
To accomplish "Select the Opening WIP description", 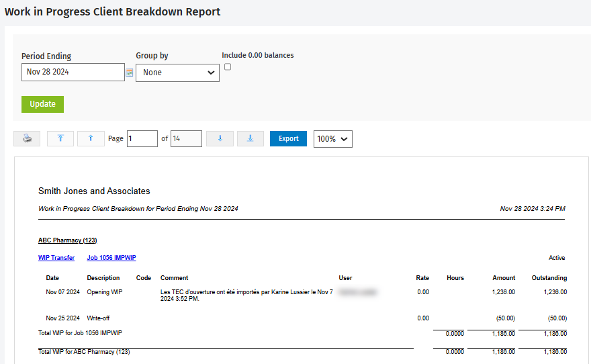I will pos(105,292).
